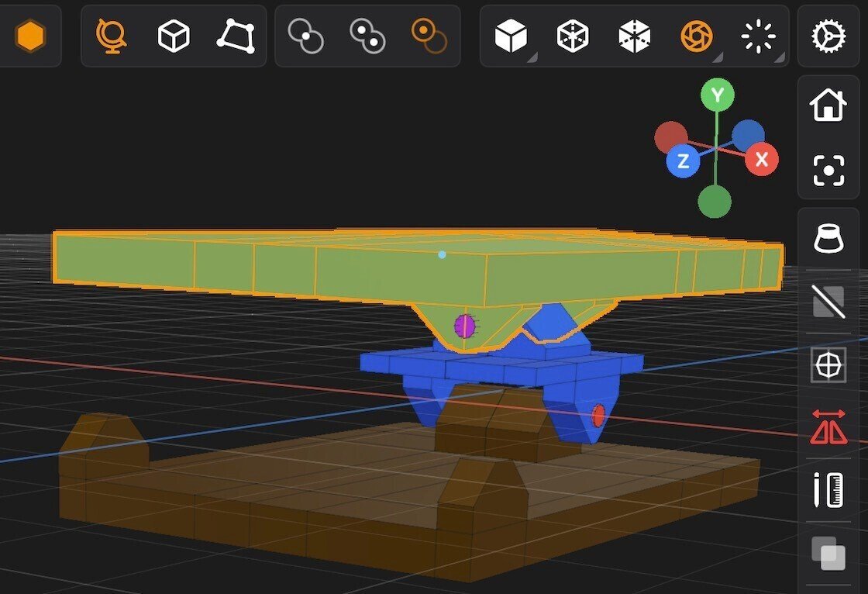Switch to the cube object selection mode
This screenshot has width=868, height=594.
(172, 36)
